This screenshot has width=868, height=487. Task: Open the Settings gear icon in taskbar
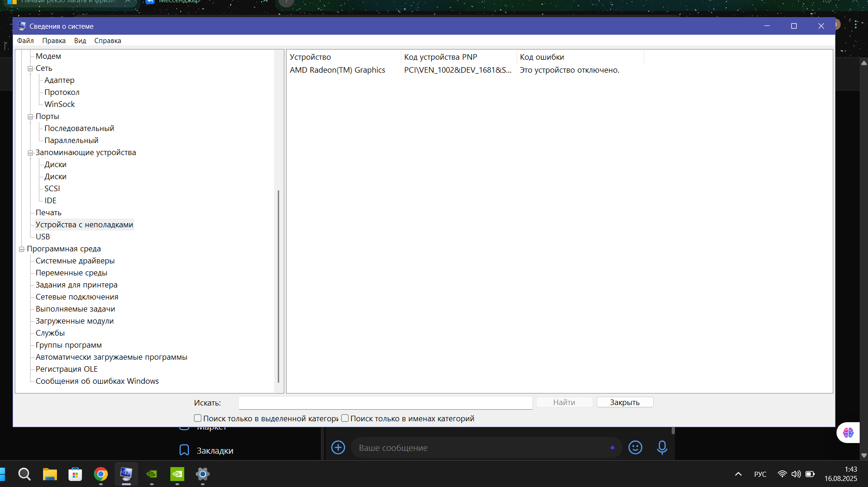click(x=202, y=474)
